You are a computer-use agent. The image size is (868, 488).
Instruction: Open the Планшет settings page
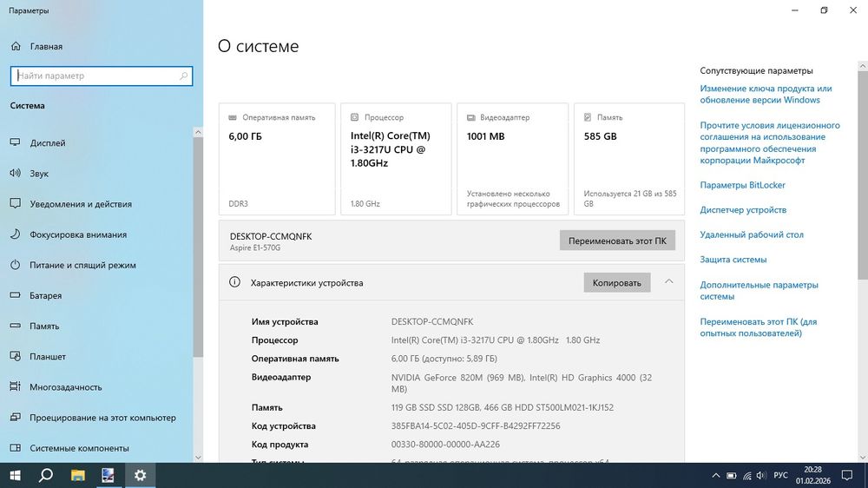tap(97, 356)
